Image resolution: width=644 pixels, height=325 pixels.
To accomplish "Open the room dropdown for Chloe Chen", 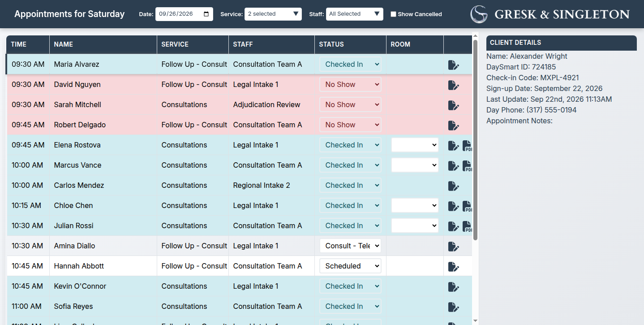I will coord(415,205).
